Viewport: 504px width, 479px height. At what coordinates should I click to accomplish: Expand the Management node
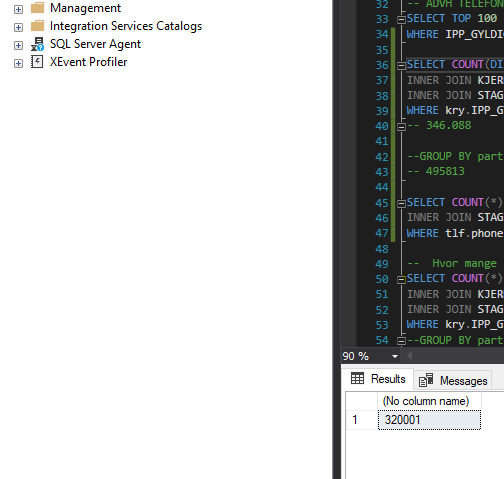18,9
